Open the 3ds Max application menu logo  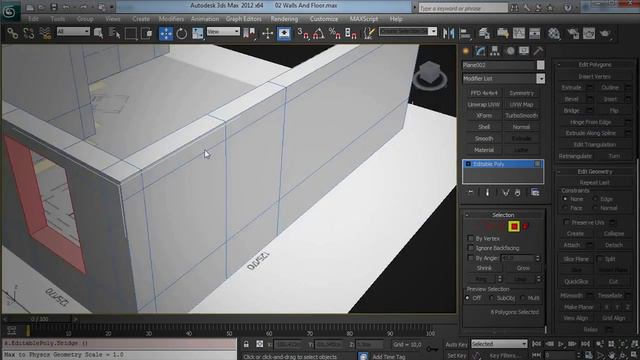click(x=10, y=11)
